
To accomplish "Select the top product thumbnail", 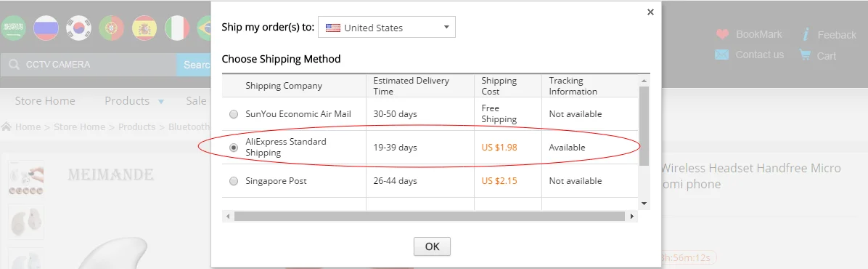I will pyautogui.click(x=26, y=179).
